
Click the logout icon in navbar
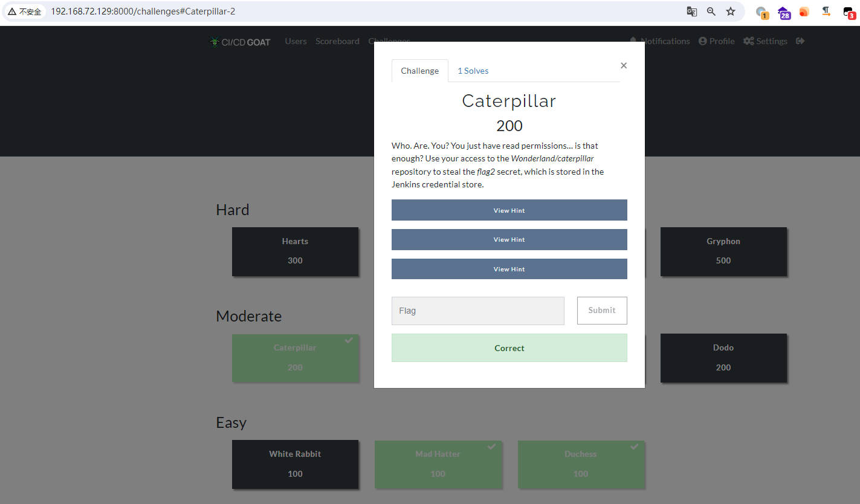(x=800, y=41)
